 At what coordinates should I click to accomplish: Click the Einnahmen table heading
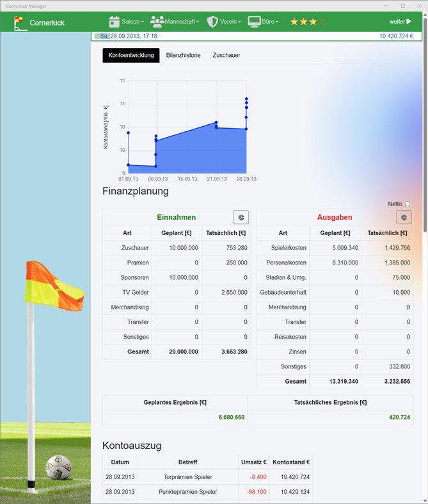[177, 217]
